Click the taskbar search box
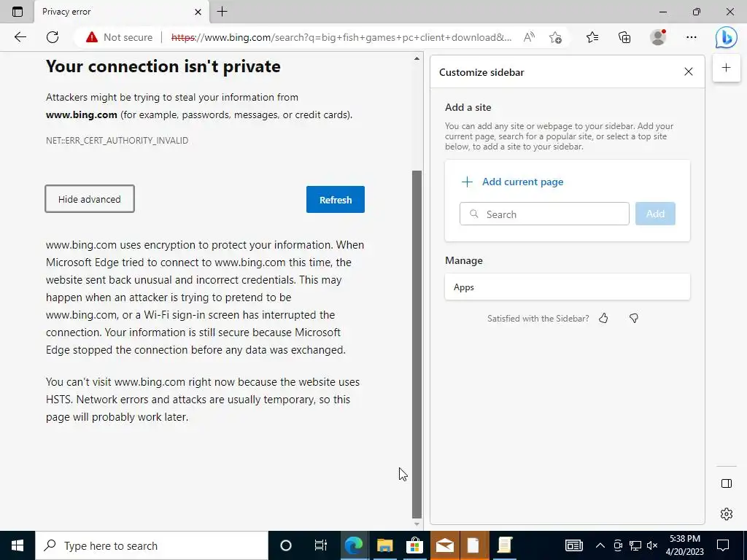747x560 pixels. 152,545
